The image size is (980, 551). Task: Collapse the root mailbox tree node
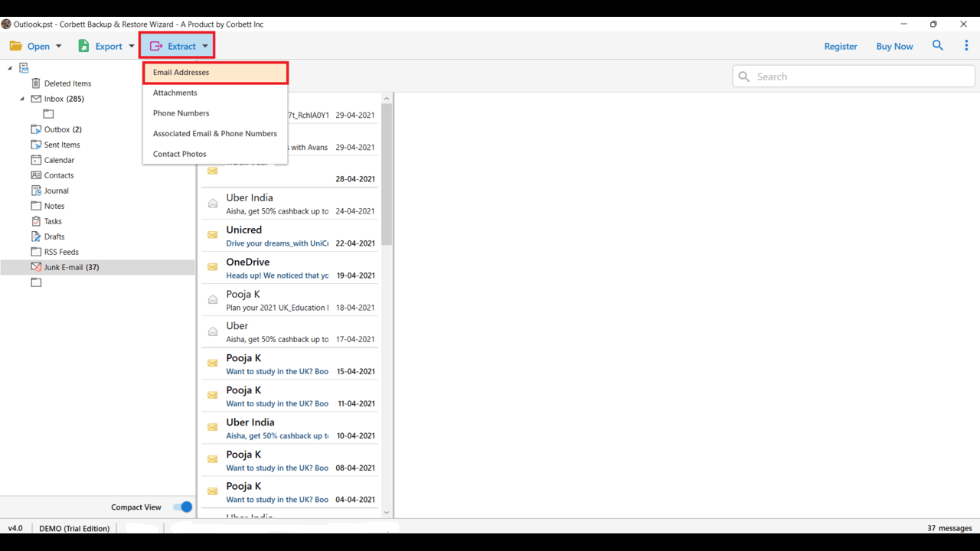(10, 68)
